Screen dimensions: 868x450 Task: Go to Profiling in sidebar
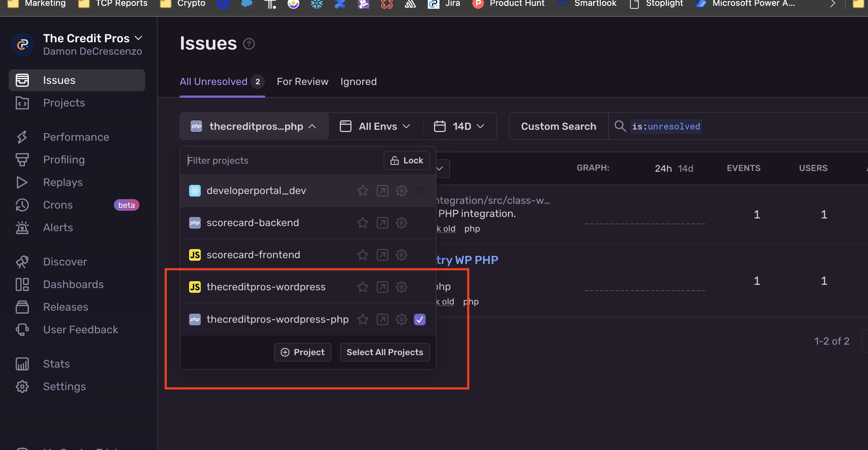tap(77, 160)
